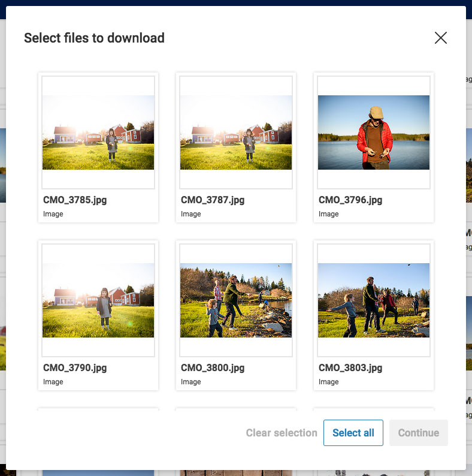Close the Select files to download dialog
This screenshot has height=476, width=472.
pyautogui.click(x=441, y=38)
